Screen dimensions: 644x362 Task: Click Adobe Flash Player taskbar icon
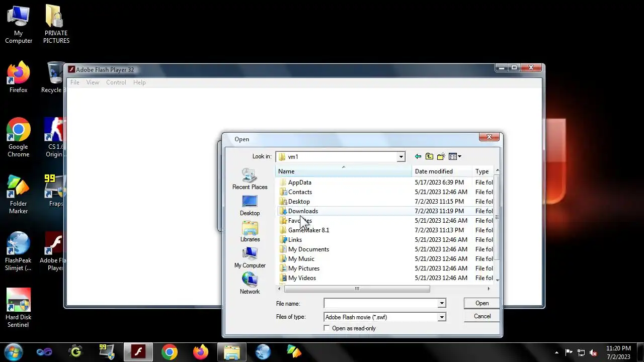pos(138,352)
